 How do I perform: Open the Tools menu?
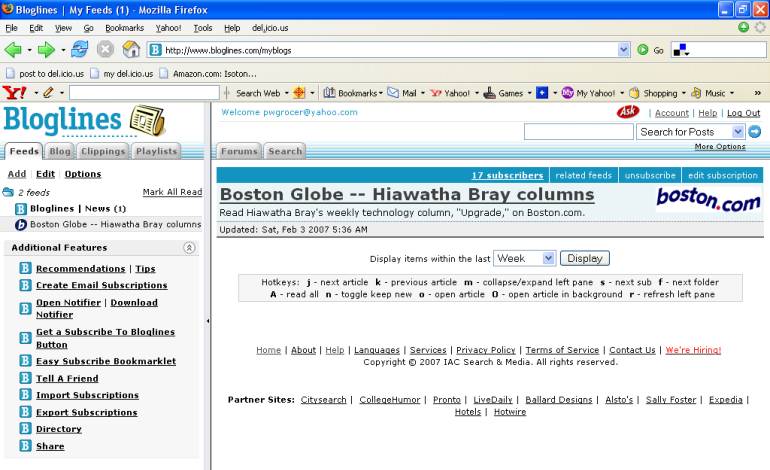203,28
